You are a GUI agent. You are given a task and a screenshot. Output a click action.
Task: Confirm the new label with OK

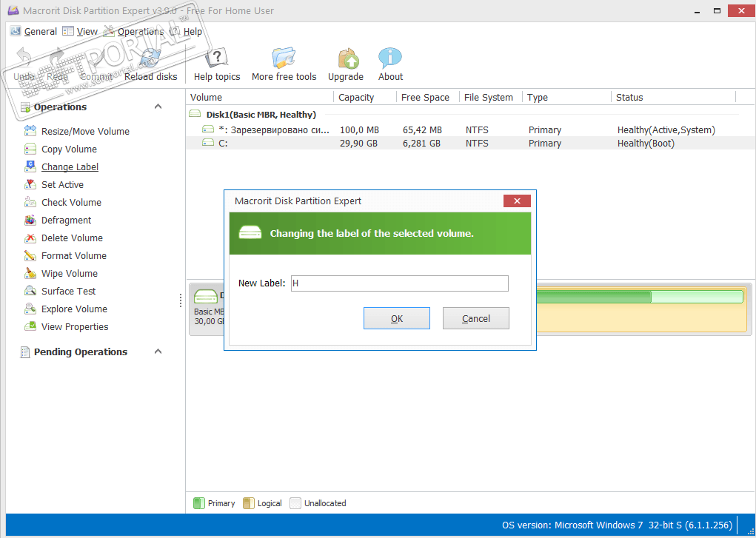[397, 318]
